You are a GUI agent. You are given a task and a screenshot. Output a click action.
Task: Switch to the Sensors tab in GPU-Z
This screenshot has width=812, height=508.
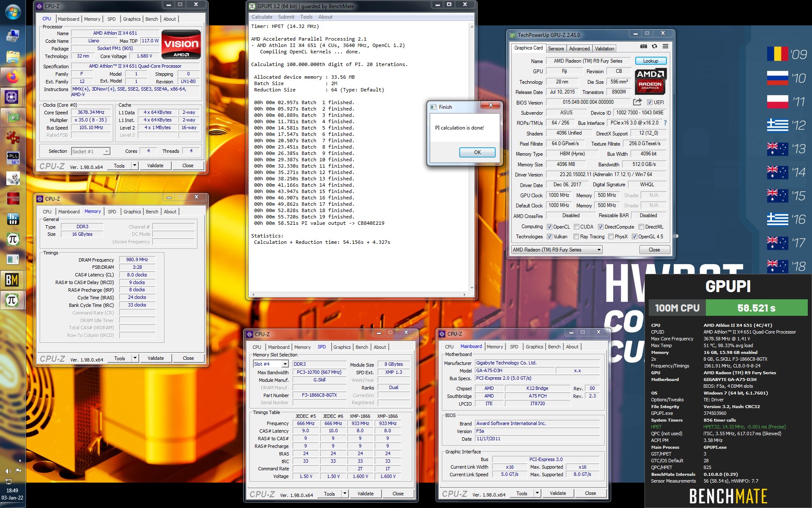(556, 49)
